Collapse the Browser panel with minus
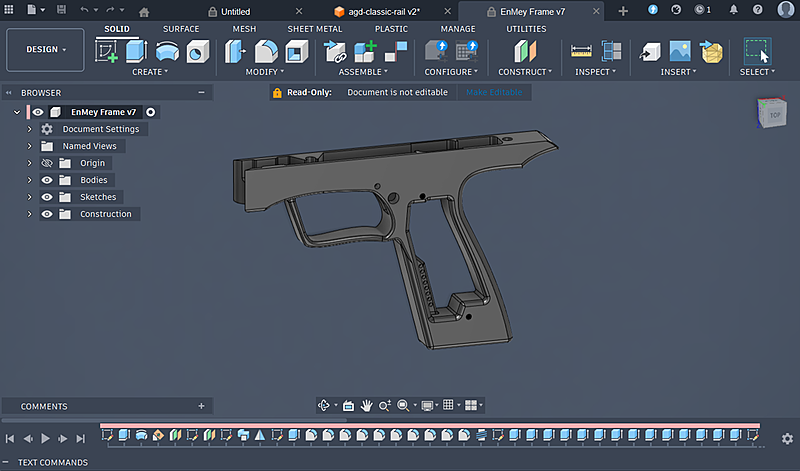 pos(202,92)
